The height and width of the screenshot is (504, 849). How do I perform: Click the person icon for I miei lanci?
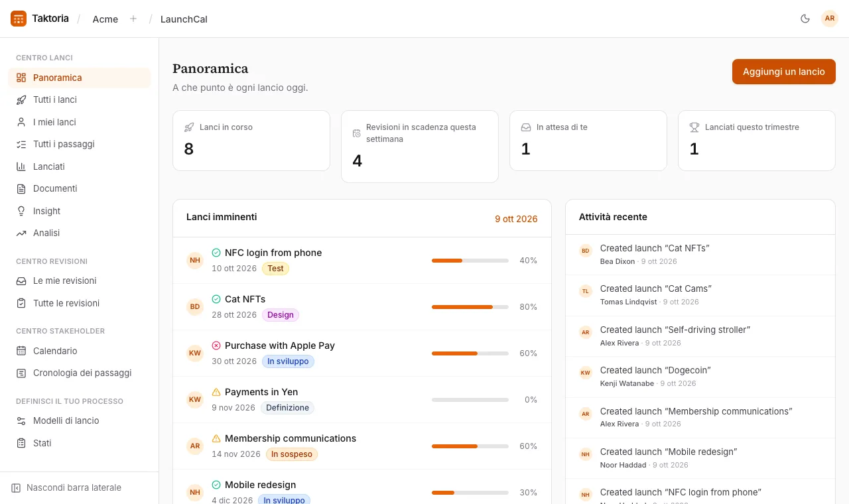[21, 122]
